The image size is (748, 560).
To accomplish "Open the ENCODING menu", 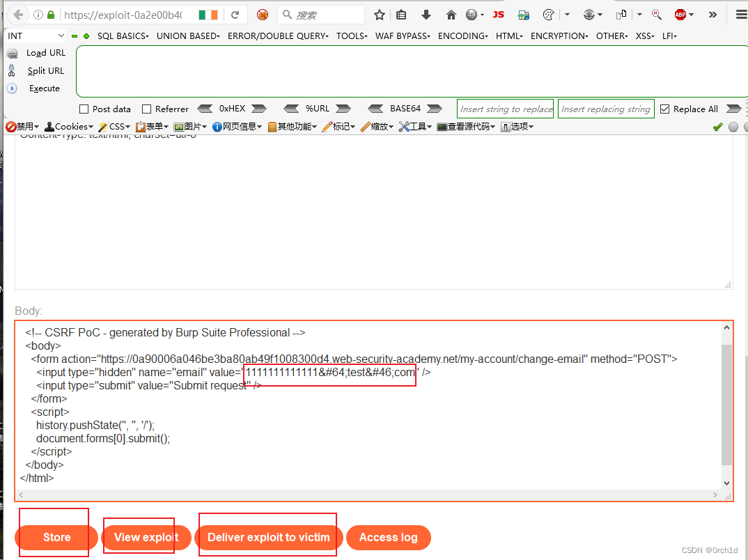I will click(462, 36).
